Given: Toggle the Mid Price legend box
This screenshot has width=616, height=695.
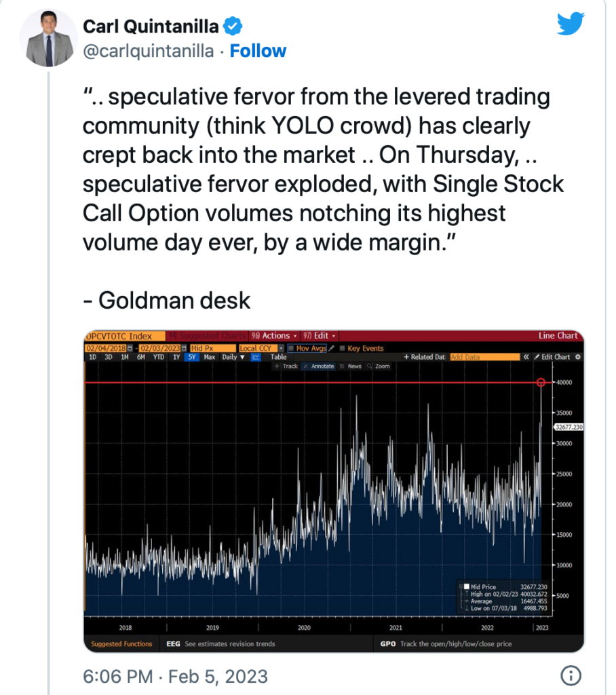Looking at the screenshot, I should click(466, 586).
